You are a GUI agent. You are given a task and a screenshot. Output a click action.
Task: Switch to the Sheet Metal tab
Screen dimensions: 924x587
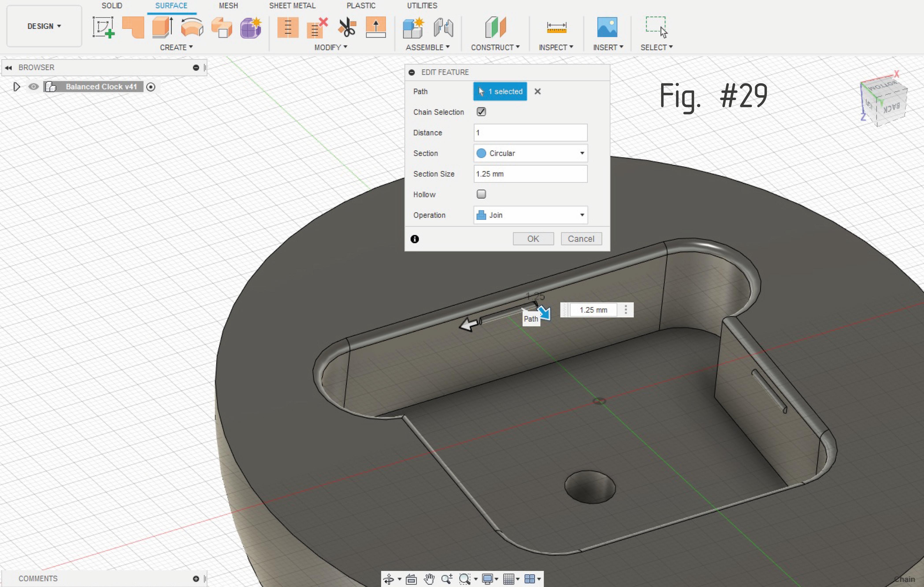[x=292, y=6]
